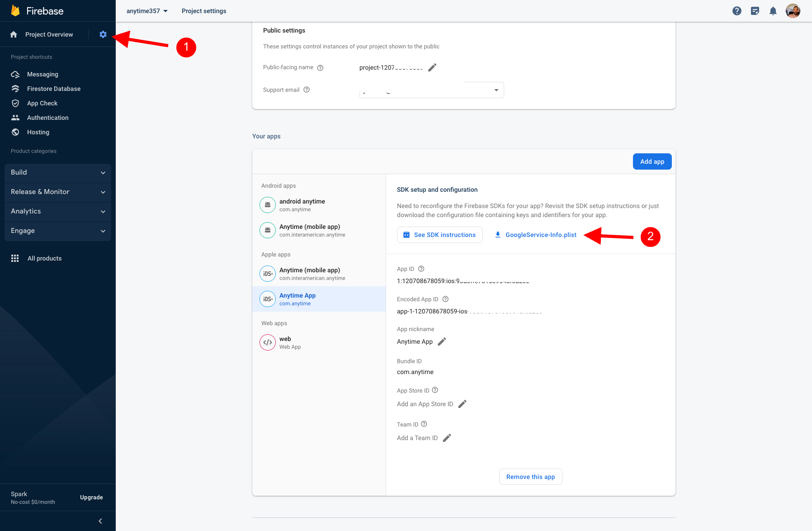This screenshot has width=812, height=531.
Task: Click the Add app button
Action: (652, 161)
